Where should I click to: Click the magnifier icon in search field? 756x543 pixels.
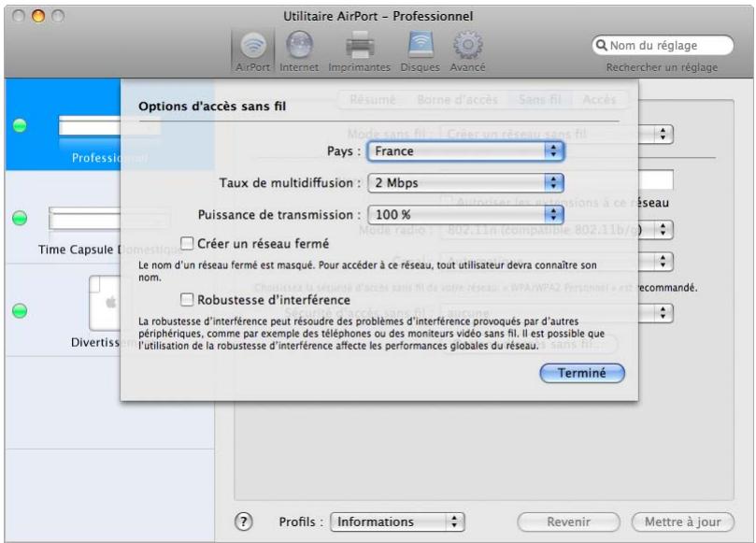601,46
